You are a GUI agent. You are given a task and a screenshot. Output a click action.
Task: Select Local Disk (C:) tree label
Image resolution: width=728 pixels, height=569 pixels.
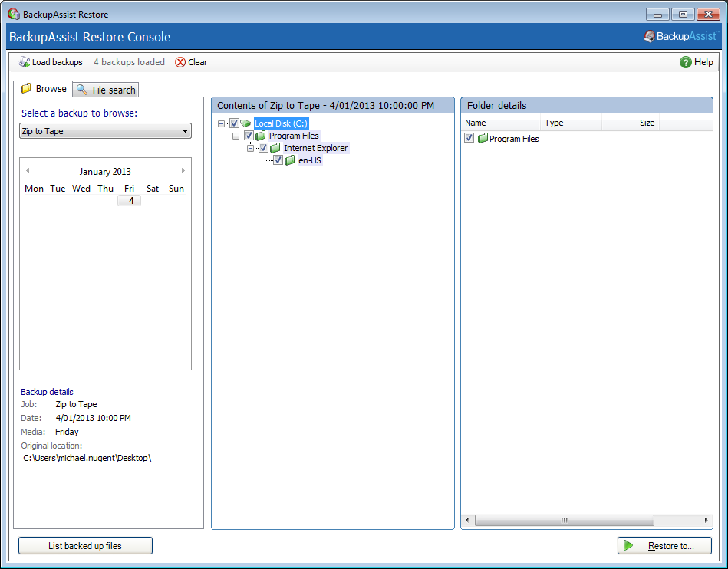tap(281, 123)
